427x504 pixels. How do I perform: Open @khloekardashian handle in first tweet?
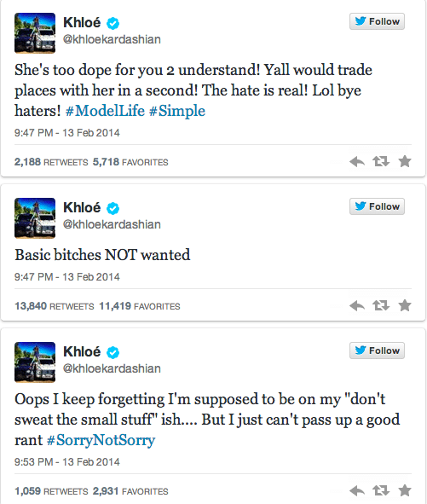pos(112,39)
